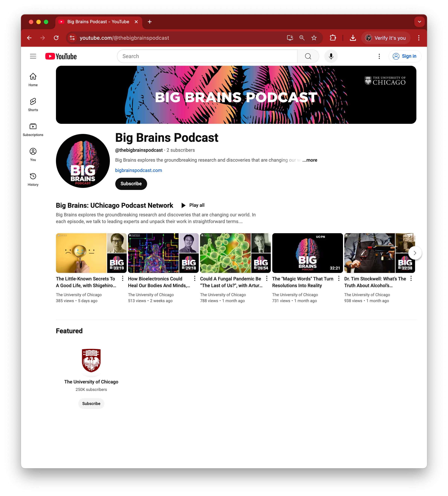Expand channel description with ...more
448x496 pixels.
coord(310,160)
